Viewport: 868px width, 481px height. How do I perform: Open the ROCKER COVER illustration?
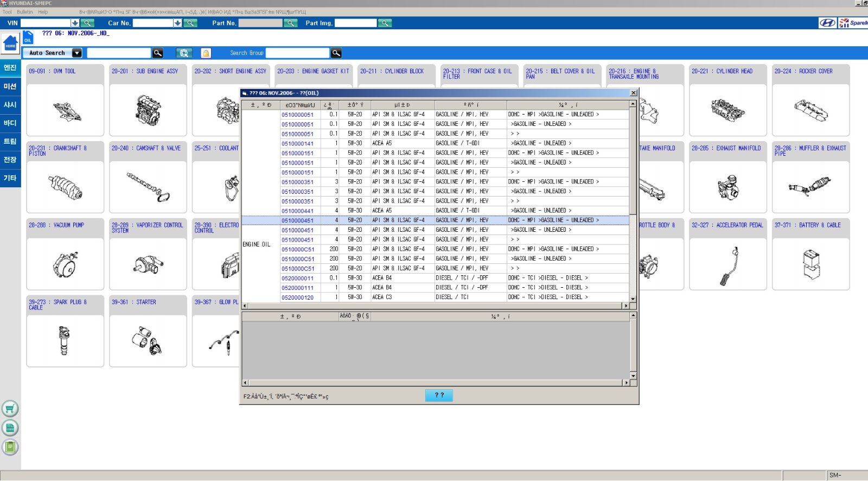click(x=810, y=110)
